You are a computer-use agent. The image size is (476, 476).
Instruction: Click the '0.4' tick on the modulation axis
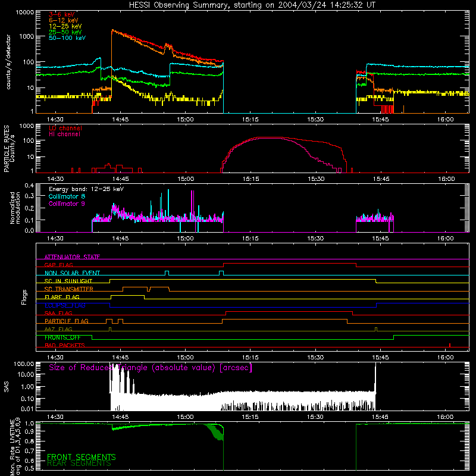pyautogui.click(x=29, y=185)
